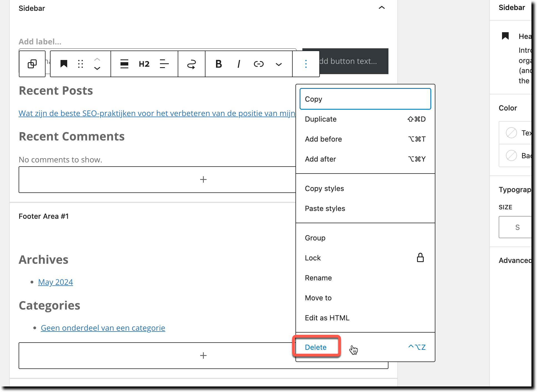Click Paste styles in the menu
This screenshot has height=392, width=537.
point(365,208)
